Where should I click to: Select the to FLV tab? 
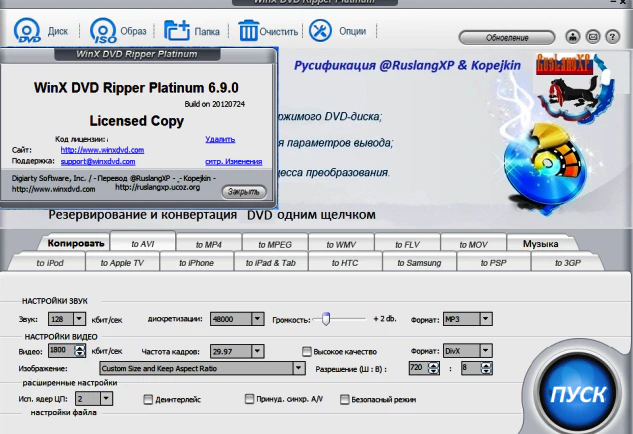point(407,244)
